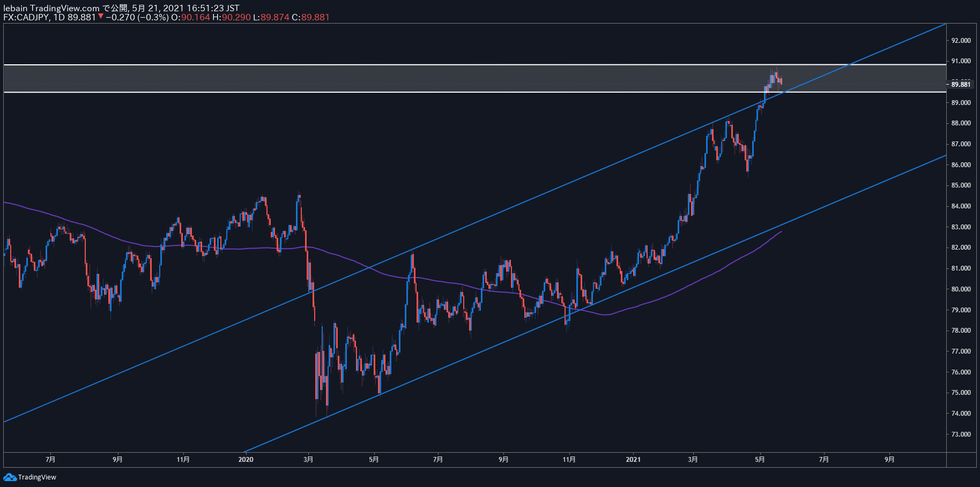This screenshot has width=980, height=487.
Task: Click the 84.000 price axis label
Action: [961, 206]
